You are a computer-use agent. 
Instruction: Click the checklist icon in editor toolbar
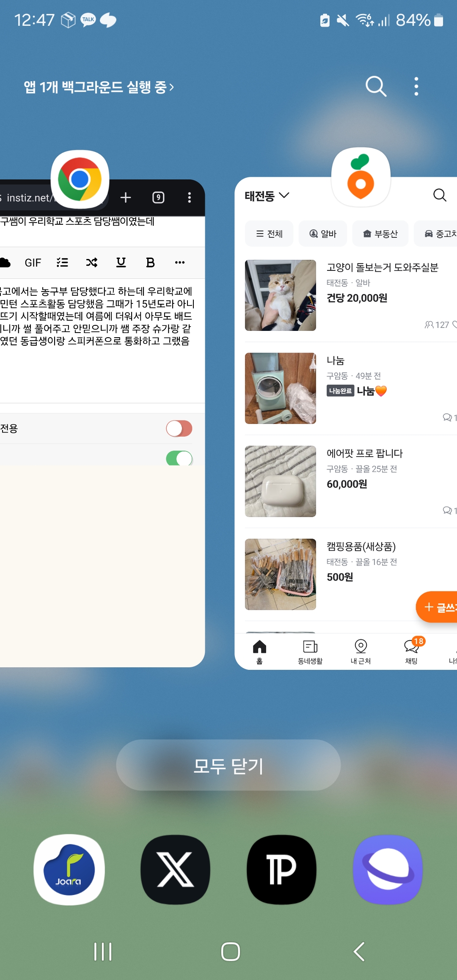click(x=62, y=263)
